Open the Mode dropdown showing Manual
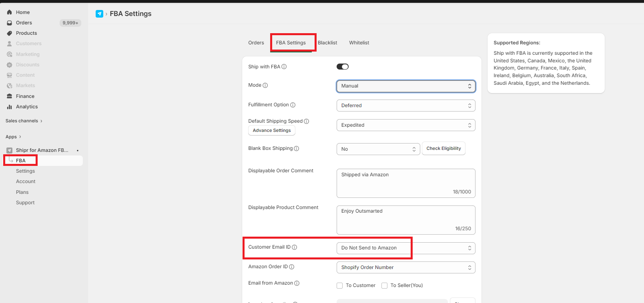Screen dimensions: 644x303 (x=405, y=86)
